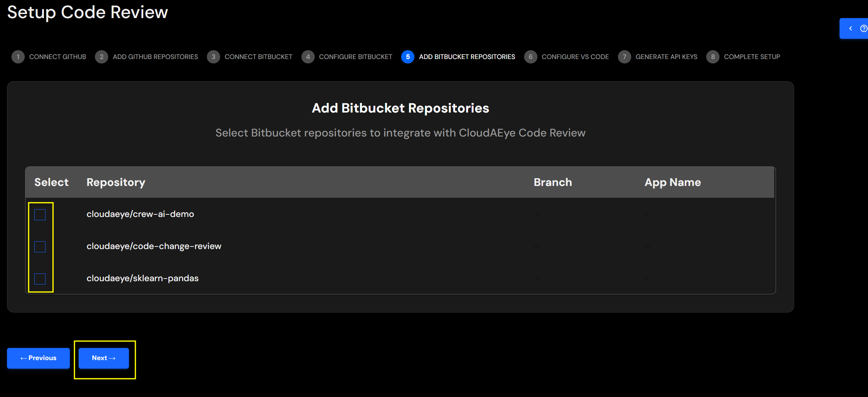Select the cloudaeye/code-change-review checkbox
The image size is (868, 397).
(x=40, y=246)
